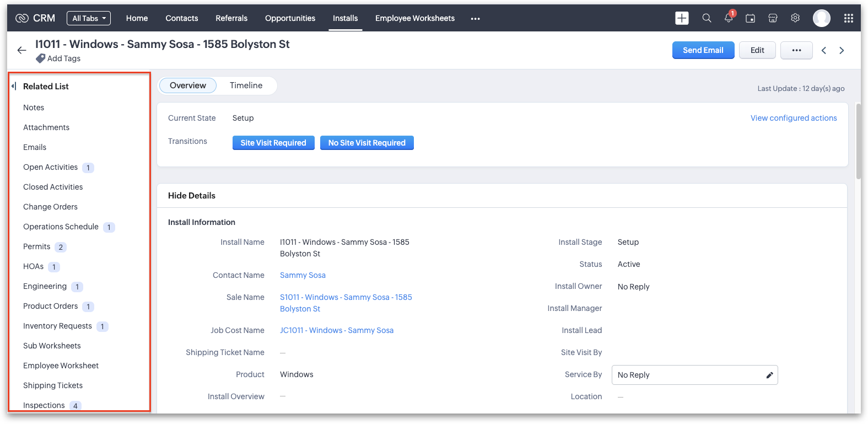Click the back arrow beside record title
The height and width of the screenshot is (424, 868).
21,50
